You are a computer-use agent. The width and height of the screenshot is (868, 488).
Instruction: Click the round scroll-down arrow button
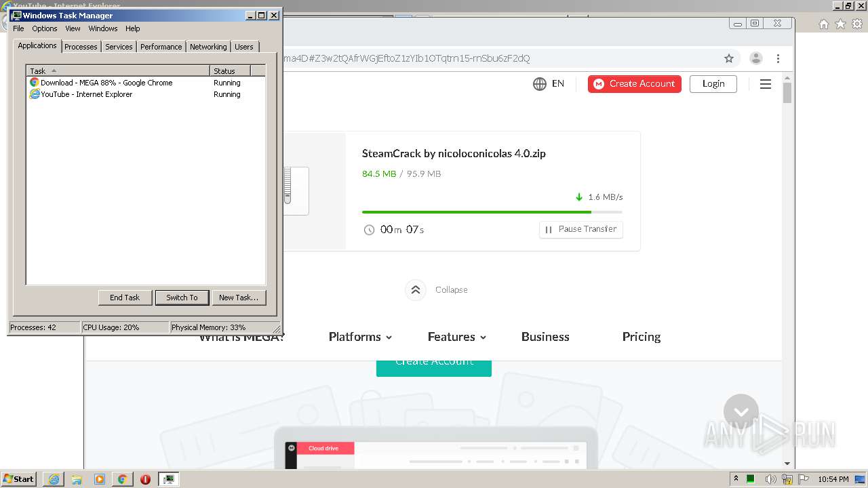tap(741, 411)
